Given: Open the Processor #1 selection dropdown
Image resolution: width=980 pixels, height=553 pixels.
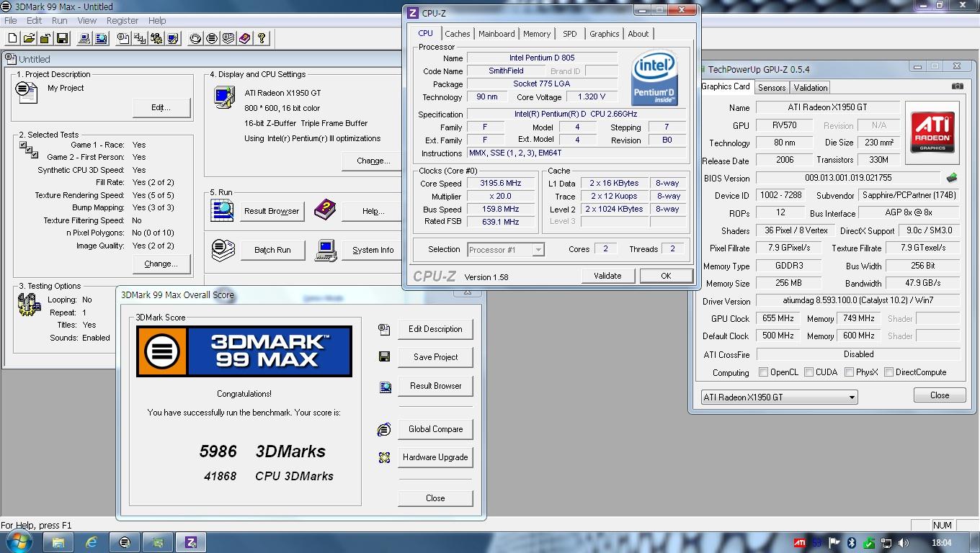Looking at the screenshot, I should pyautogui.click(x=505, y=249).
